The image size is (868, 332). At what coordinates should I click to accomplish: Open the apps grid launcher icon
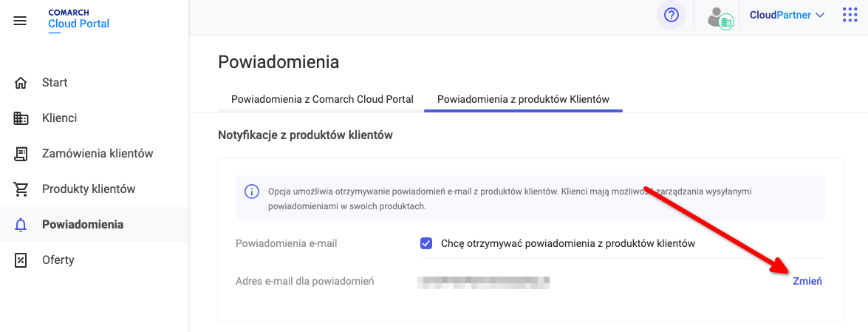pyautogui.click(x=850, y=15)
